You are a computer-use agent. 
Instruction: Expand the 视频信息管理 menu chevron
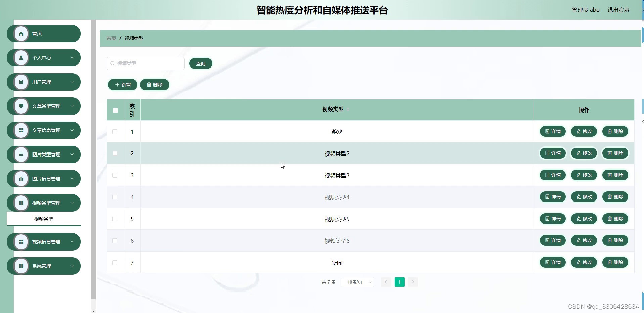72,242
